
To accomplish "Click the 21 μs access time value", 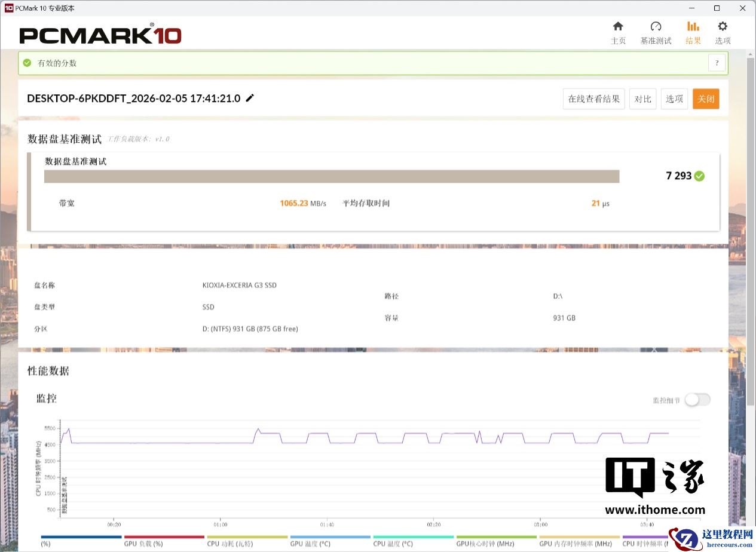I will [600, 203].
